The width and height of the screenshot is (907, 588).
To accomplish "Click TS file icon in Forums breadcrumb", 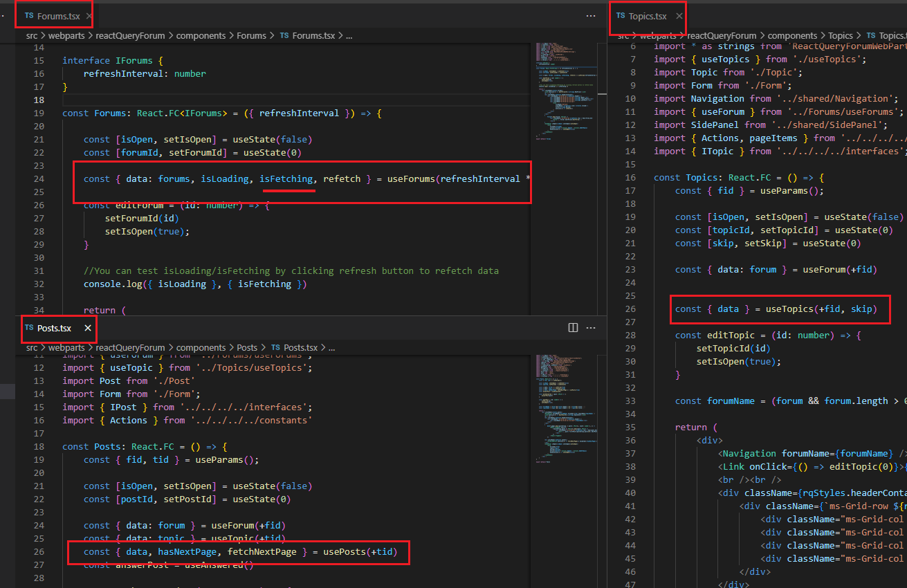I will [284, 35].
